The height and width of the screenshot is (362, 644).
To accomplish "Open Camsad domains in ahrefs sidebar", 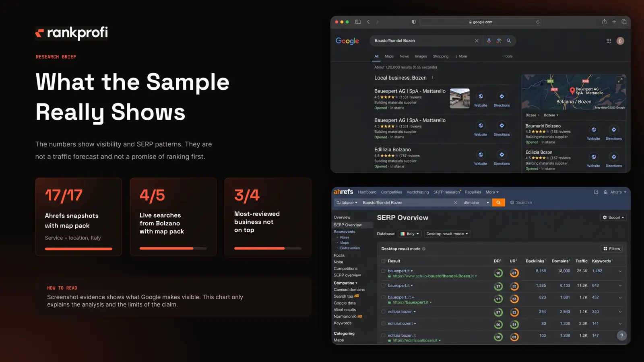I will (x=349, y=290).
